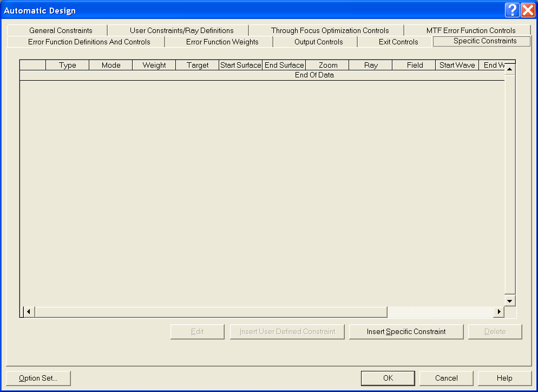This screenshot has height=392, width=538.
Task: Show the Error Function Weights tab
Action: click(222, 42)
